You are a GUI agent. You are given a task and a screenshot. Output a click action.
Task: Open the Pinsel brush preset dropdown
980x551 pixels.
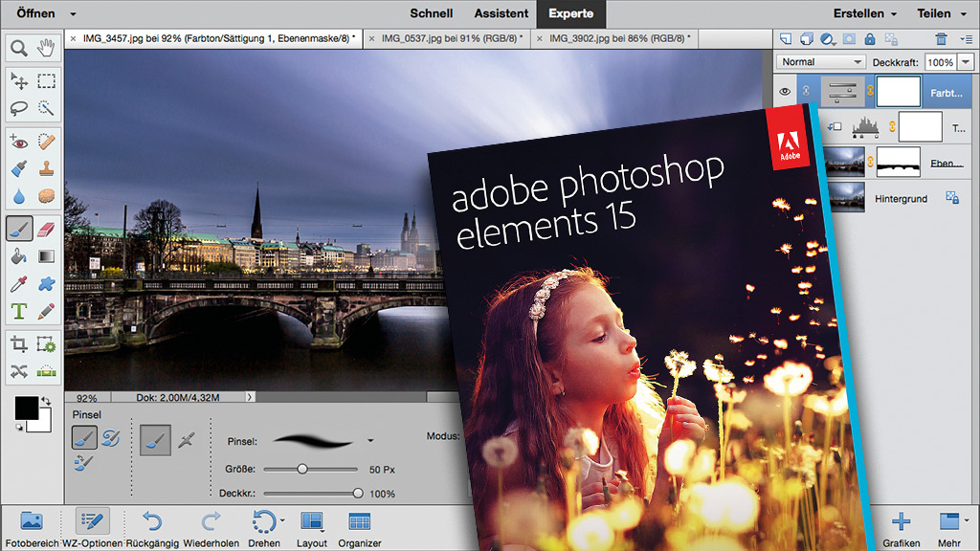370,440
